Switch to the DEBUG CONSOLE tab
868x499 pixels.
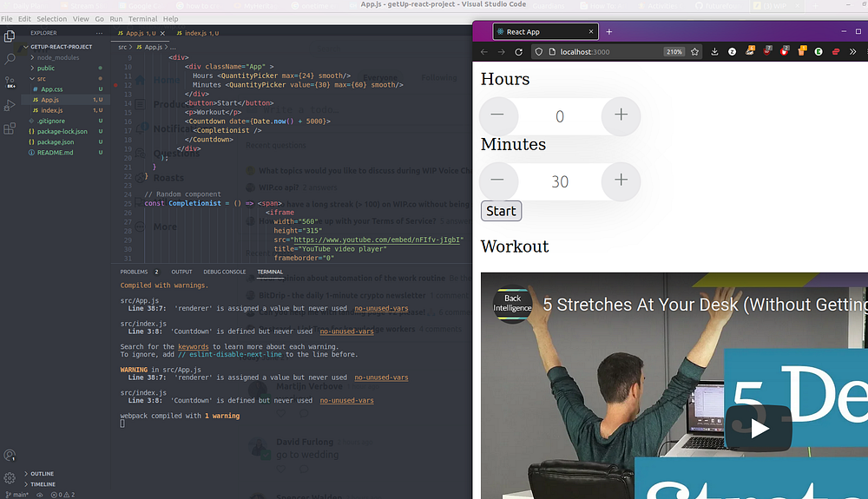point(224,272)
